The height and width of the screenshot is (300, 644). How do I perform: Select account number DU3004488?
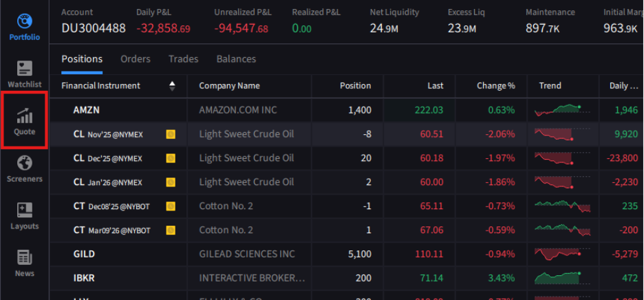click(x=93, y=28)
